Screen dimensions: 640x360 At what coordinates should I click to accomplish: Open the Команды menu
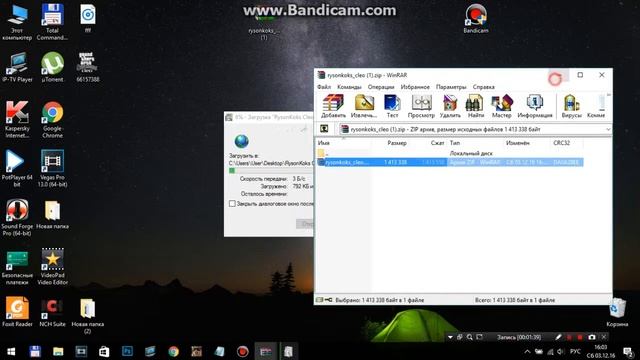point(349,87)
